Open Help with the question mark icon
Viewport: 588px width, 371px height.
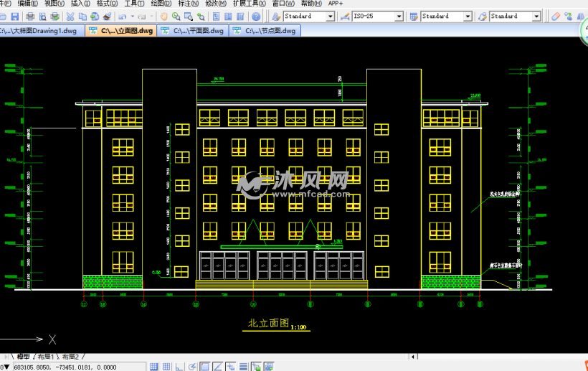(256, 16)
